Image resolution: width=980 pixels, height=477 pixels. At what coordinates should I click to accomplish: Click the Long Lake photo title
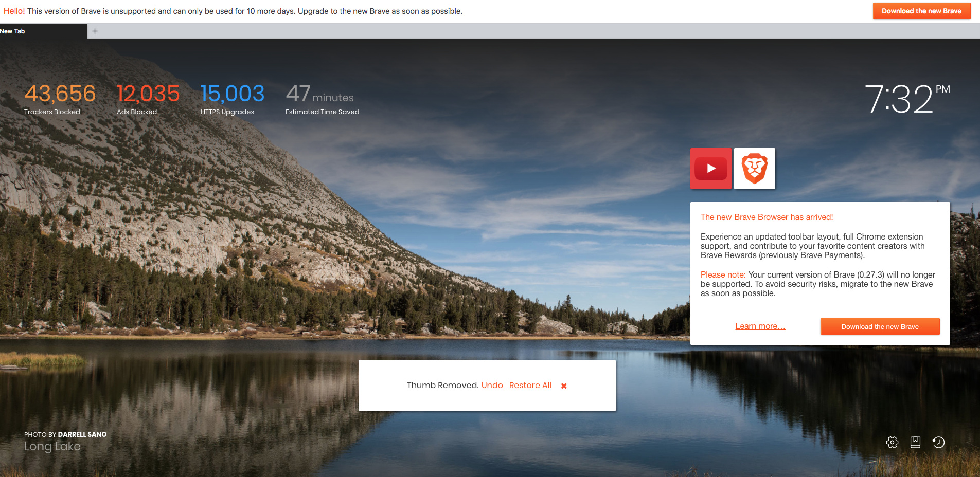click(52, 446)
